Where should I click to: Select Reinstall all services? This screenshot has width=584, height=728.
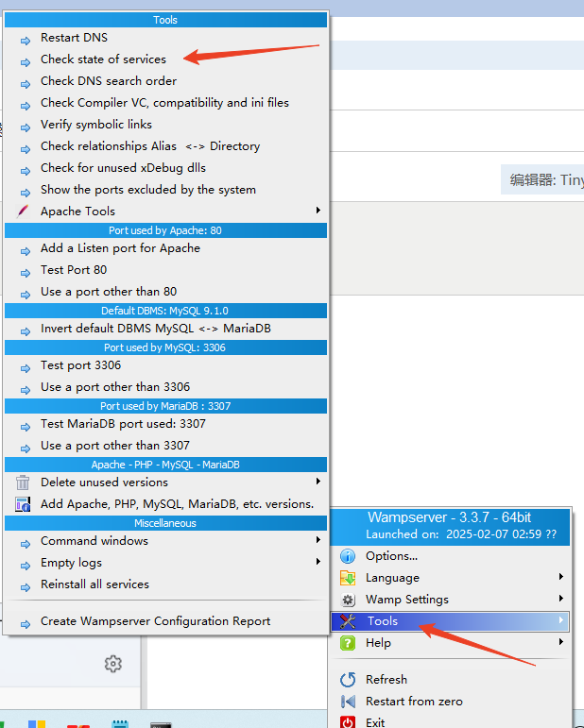pyautogui.click(x=166, y=584)
